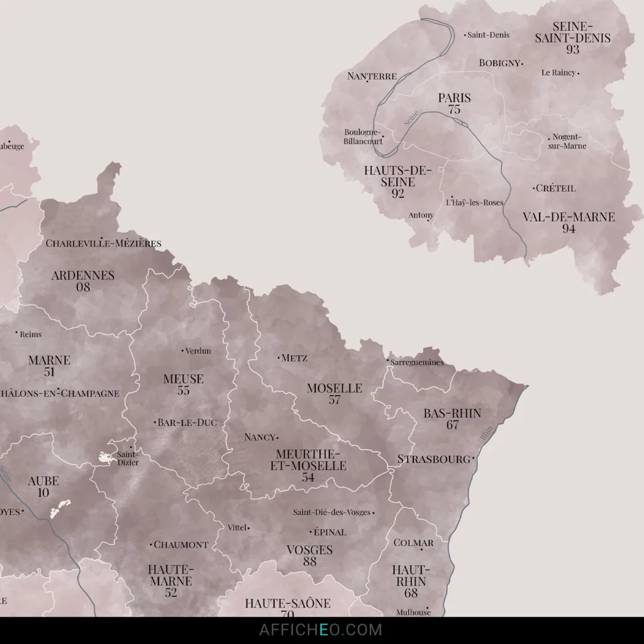Click the Strasbourg city dot marker
Image resolution: width=644 pixels, height=644 pixels.
[x=473, y=458]
